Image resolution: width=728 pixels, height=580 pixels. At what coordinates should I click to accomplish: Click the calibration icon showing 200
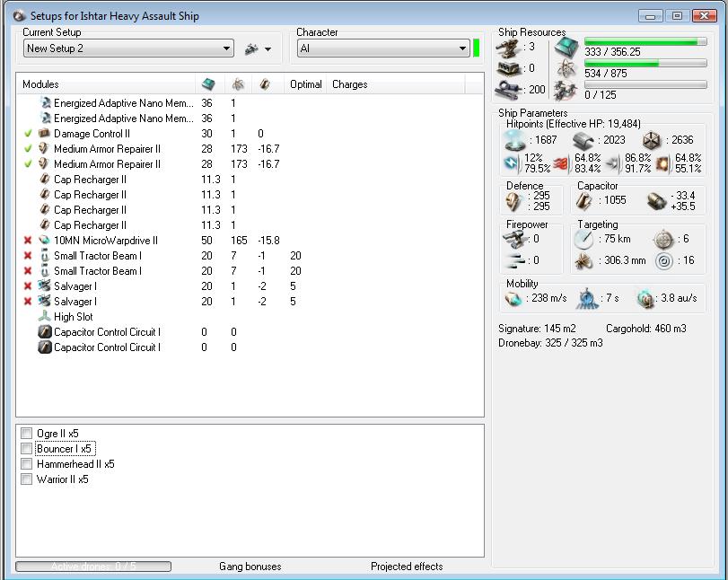[509, 89]
